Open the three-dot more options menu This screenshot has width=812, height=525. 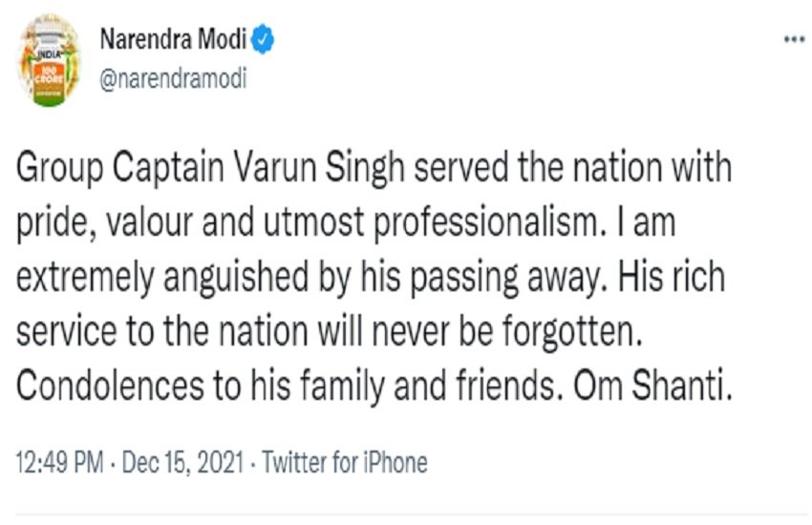[794, 39]
